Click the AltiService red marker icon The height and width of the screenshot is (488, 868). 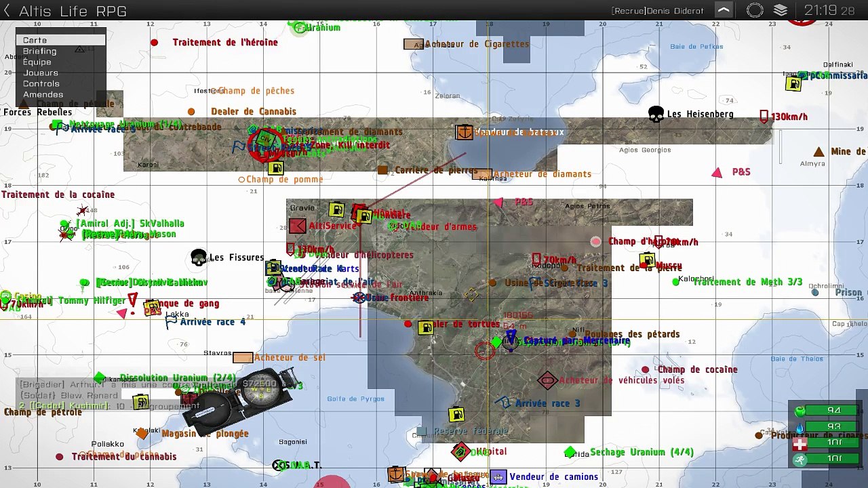point(297,226)
